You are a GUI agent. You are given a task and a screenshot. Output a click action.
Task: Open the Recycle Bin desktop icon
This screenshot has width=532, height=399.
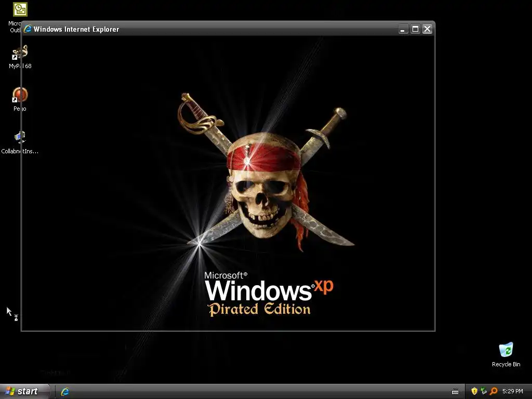506,350
